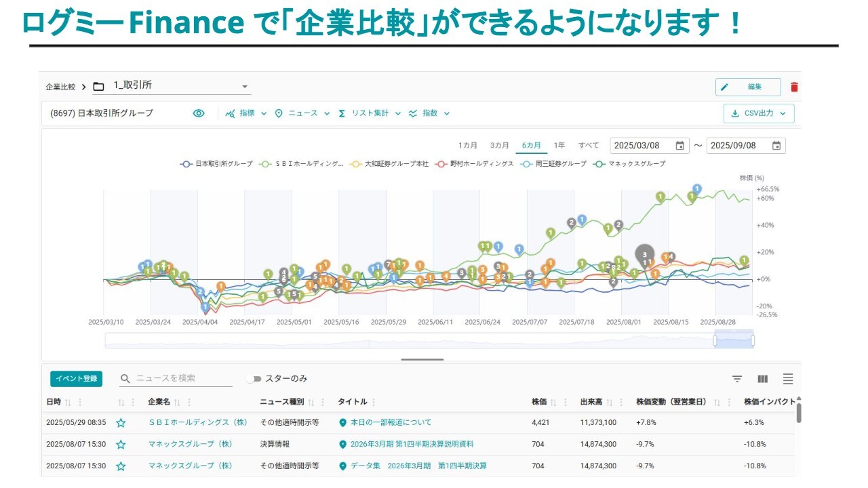
Task: Click the end date field 2025/09/08
Action: click(746, 146)
